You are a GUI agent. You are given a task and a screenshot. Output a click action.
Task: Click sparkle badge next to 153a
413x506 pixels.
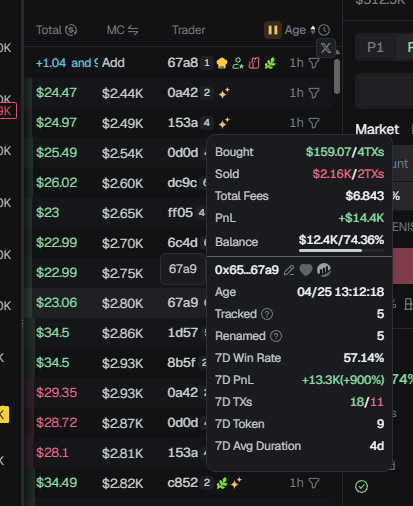click(x=224, y=123)
